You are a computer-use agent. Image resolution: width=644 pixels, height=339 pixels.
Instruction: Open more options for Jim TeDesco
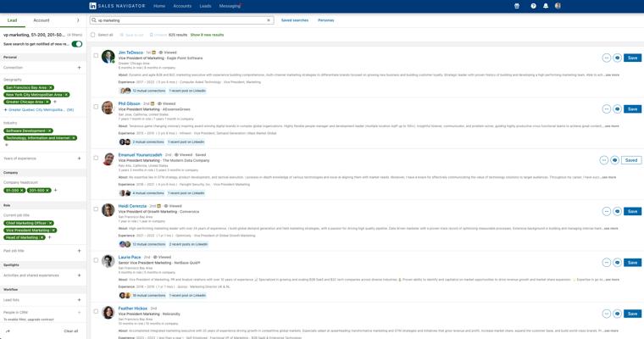click(x=606, y=58)
